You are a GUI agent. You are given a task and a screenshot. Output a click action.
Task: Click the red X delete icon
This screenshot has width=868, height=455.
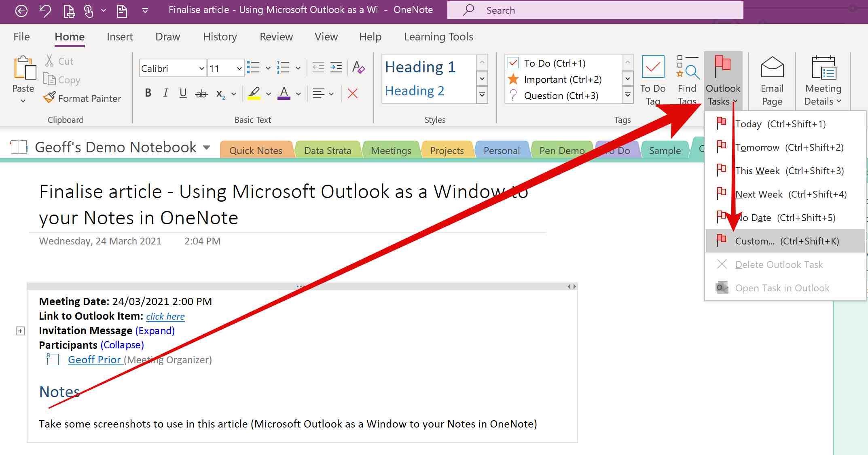coord(353,94)
